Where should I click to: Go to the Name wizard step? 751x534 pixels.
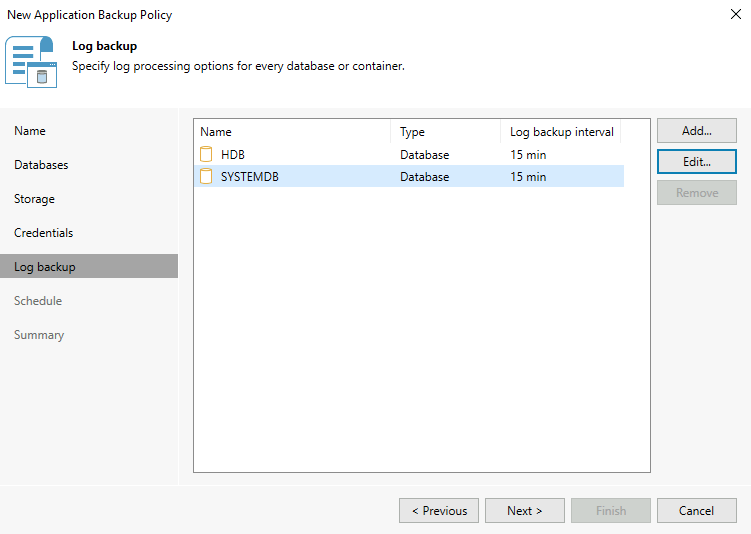pyautogui.click(x=30, y=131)
